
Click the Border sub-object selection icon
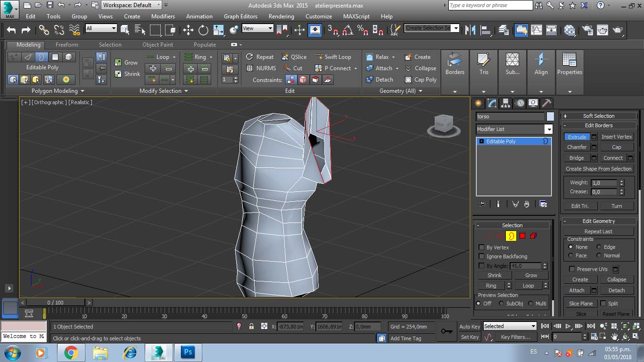511,236
